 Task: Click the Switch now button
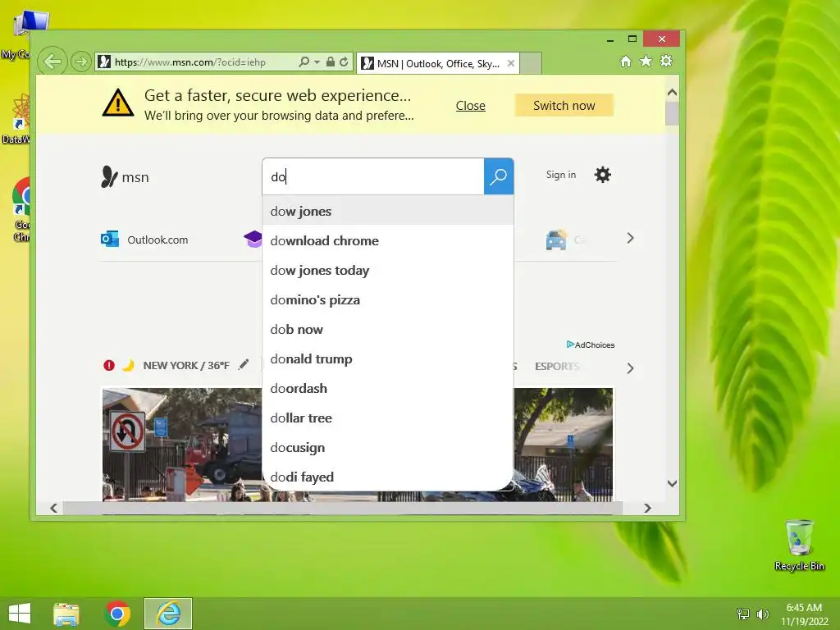(564, 106)
